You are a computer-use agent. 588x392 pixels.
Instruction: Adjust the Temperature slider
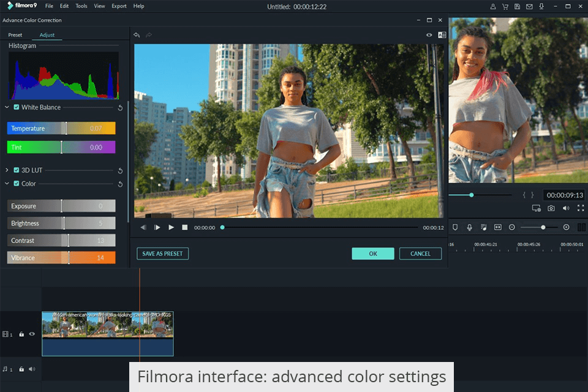click(x=61, y=128)
